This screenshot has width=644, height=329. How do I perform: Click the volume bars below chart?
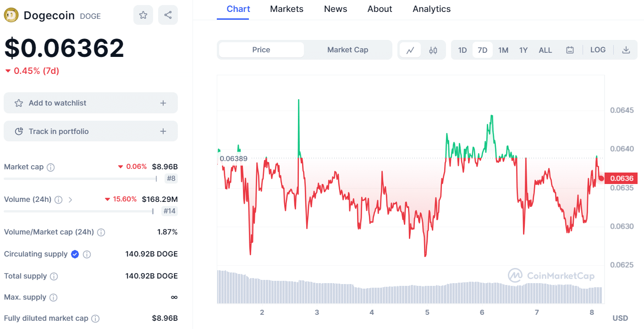coord(410,287)
